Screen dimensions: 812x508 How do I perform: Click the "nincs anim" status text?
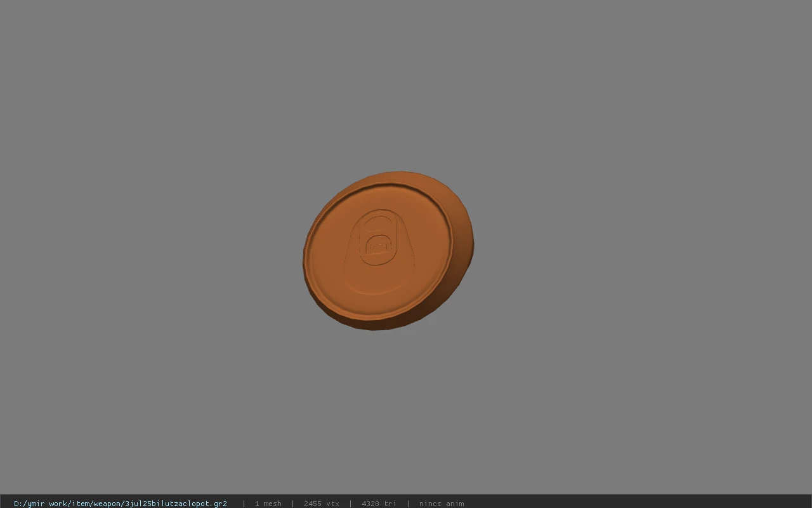click(442, 504)
